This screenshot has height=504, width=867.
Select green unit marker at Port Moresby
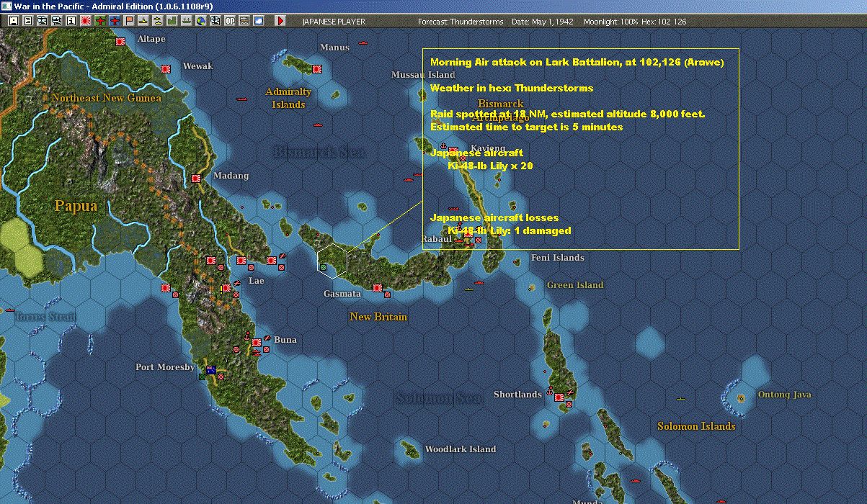(x=203, y=376)
